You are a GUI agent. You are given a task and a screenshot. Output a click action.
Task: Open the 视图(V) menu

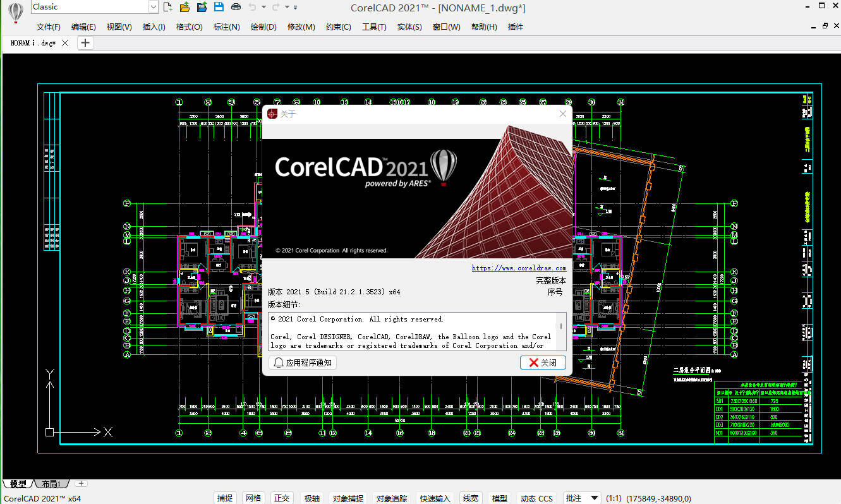[119, 27]
